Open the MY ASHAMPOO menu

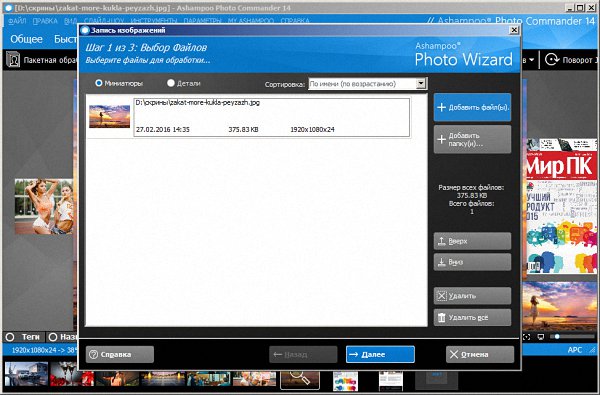click(x=251, y=21)
